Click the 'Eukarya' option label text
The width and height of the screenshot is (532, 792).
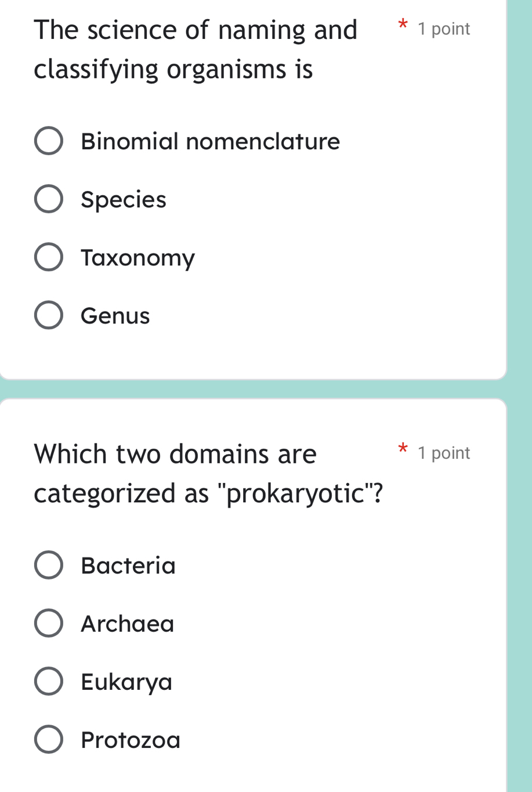coord(126,682)
